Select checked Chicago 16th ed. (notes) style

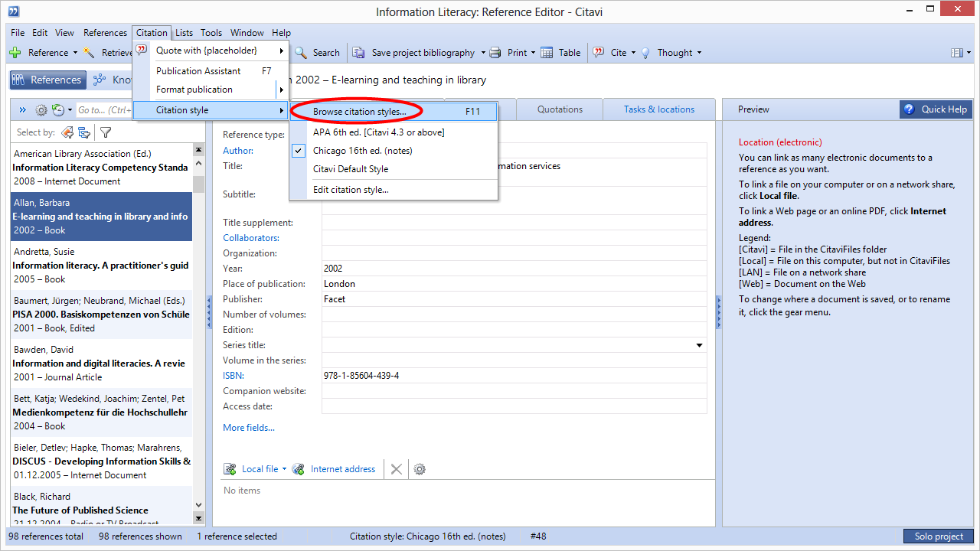tap(394, 151)
